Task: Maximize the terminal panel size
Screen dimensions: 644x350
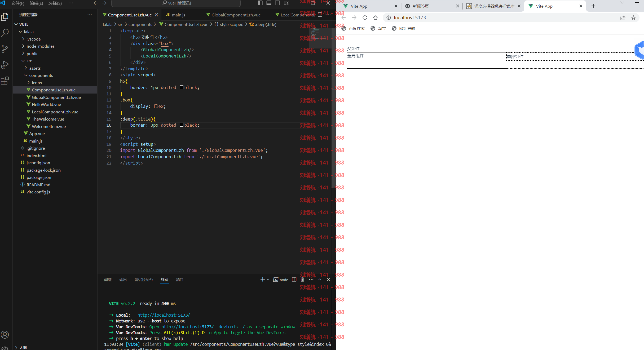Action: tap(320, 280)
